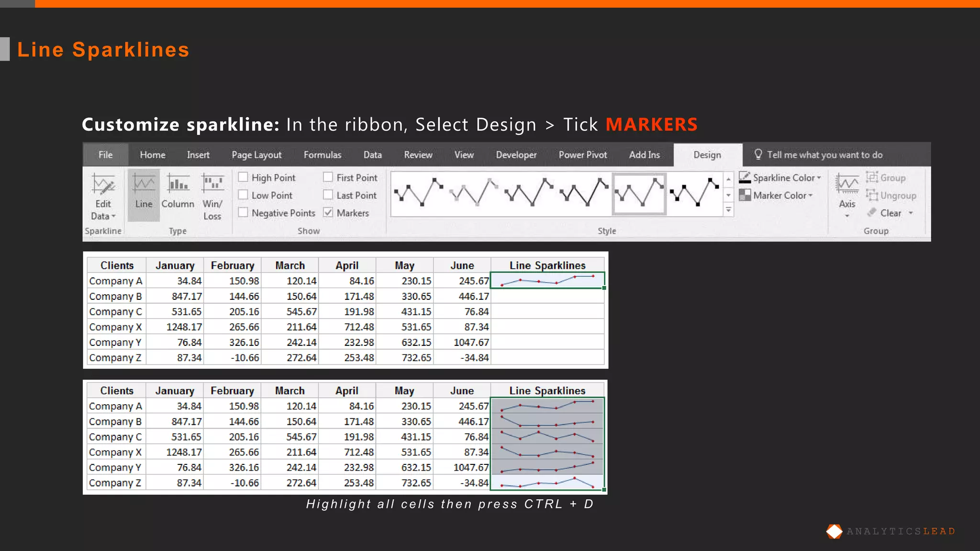Switch to the Formulas tab
The width and height of the screenshot is (980, 551).
(323, 155)
